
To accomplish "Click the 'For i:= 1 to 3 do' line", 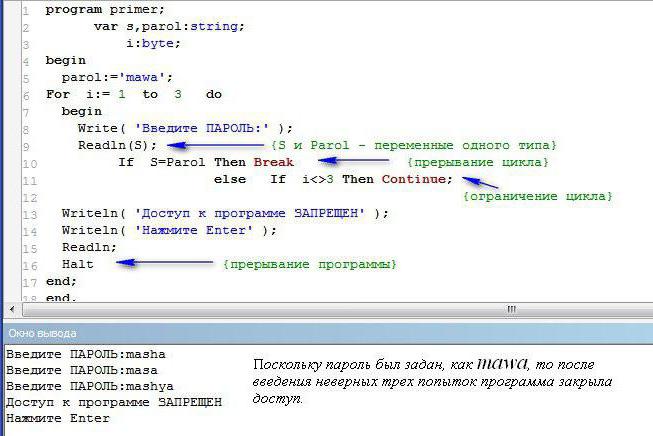I will (x=134, y=94).
